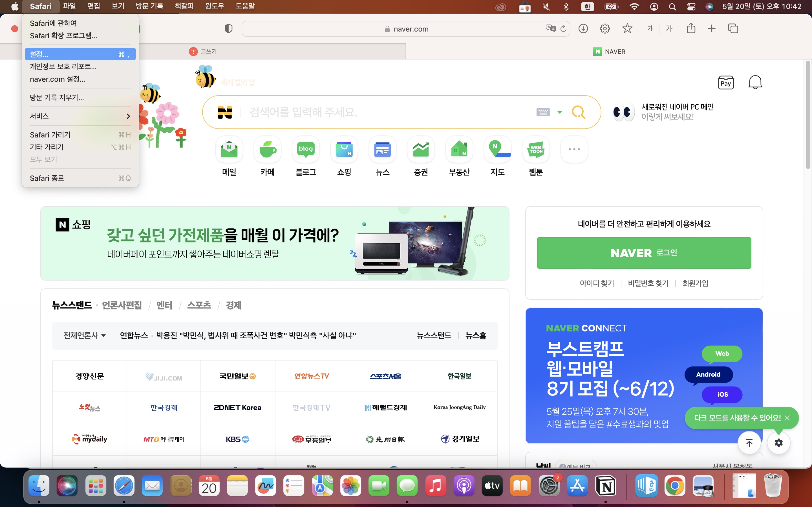Viewport: 812px width, 507px height.
Task: Click the 회원가입 link
Action: point(695,283)
